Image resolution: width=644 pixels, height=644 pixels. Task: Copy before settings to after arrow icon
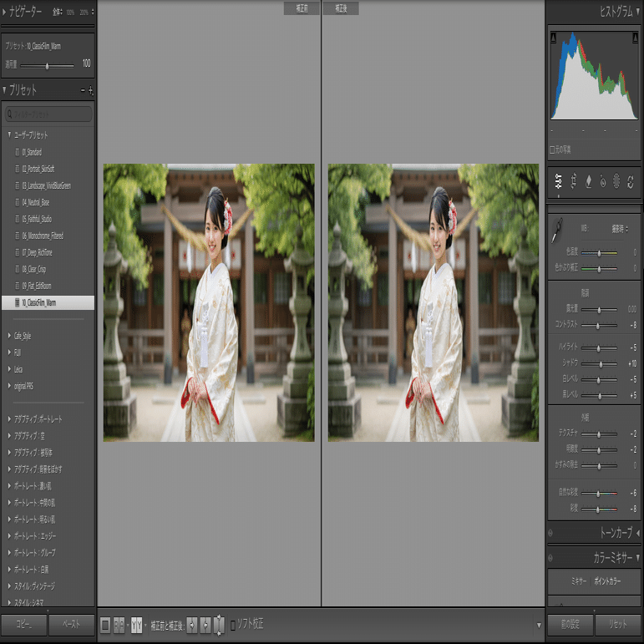pos(192,625)
